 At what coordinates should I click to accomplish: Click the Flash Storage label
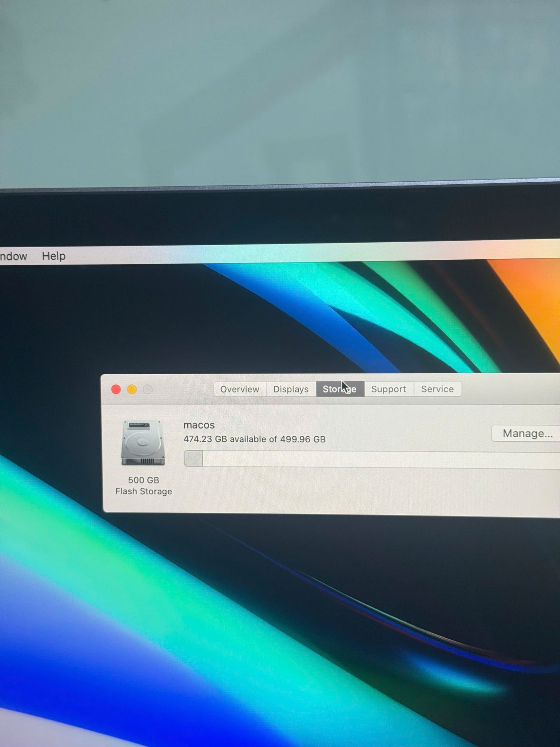point(144,491)
